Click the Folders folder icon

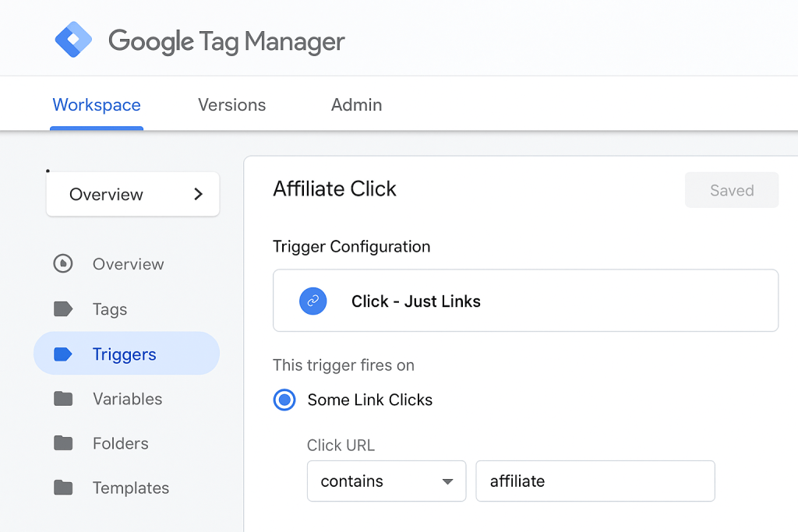pos(63,443)
